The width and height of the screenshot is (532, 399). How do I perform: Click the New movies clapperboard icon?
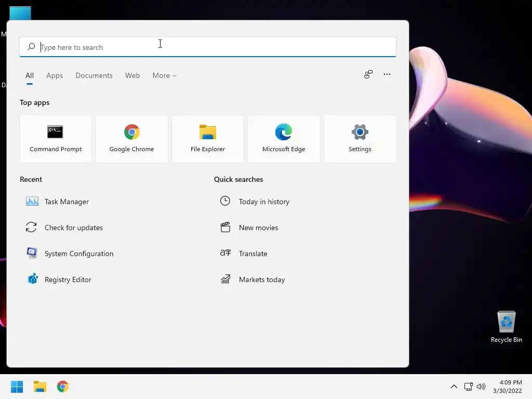tap(225, 227)
